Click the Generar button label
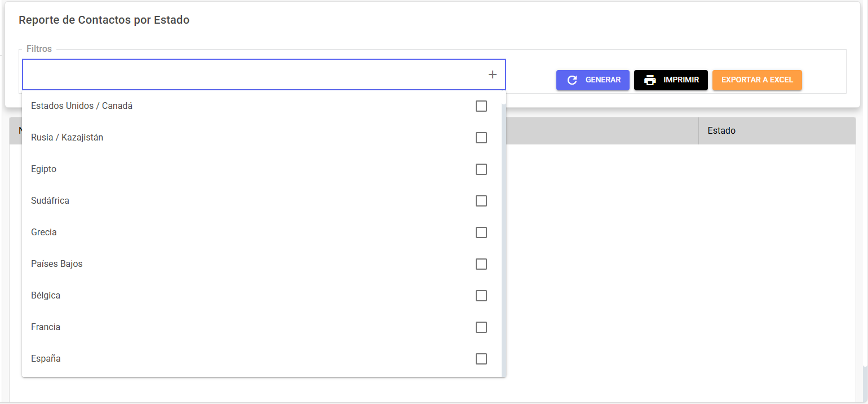The height and width of the screenshot is (404, 868). pyautogui.click(x=603, y=80)
